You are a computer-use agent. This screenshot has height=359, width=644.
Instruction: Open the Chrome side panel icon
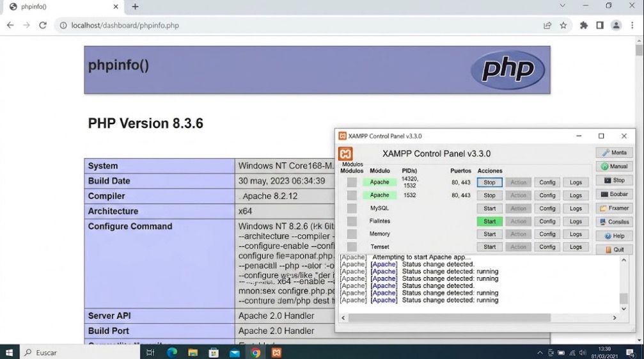coord(600,26)
